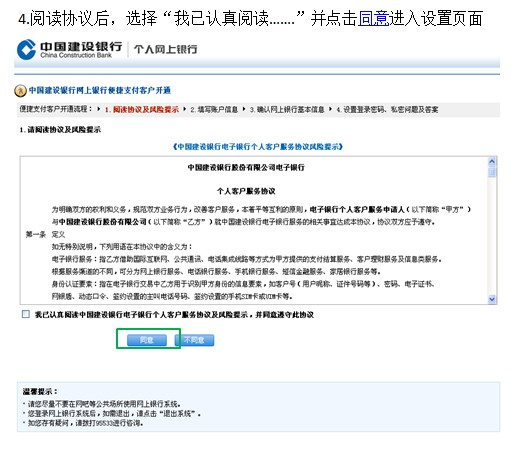
Task: Click the blue 同意 button
Action: coord(147,340)
